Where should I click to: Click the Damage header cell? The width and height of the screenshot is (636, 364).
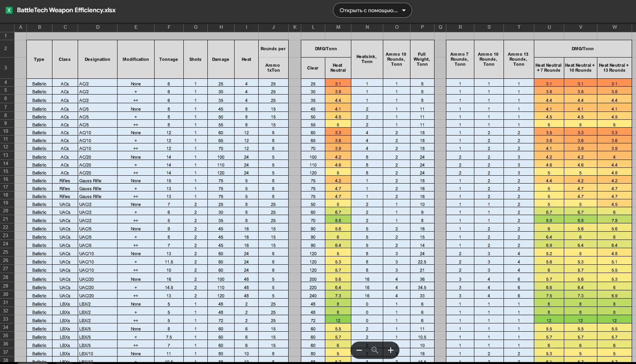pyautogui.click(x=221, y=59)
